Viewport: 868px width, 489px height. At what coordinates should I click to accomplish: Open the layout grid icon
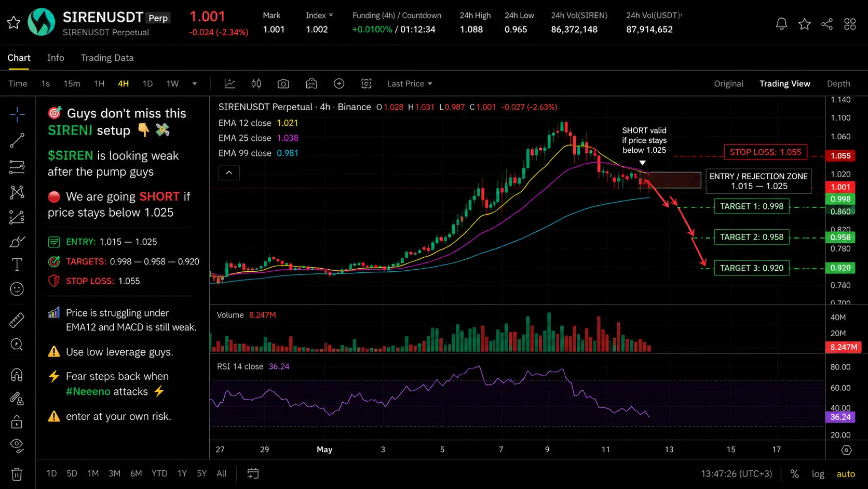[850, 24]
